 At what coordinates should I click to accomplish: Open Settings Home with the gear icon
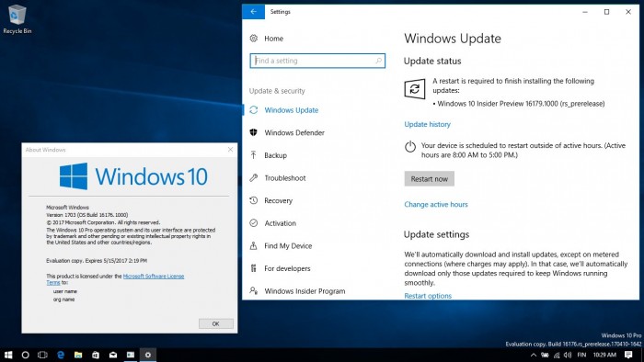coord(254,38)
